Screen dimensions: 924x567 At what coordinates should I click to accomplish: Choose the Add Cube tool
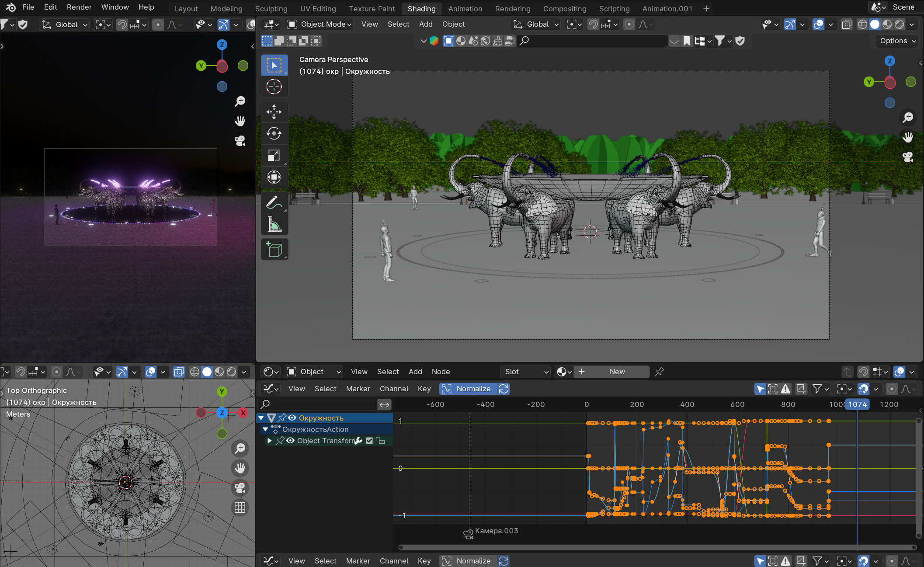274,250
